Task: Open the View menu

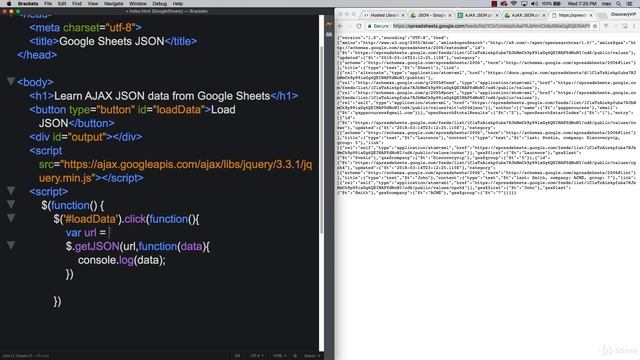Action: (x=93, y=4)
